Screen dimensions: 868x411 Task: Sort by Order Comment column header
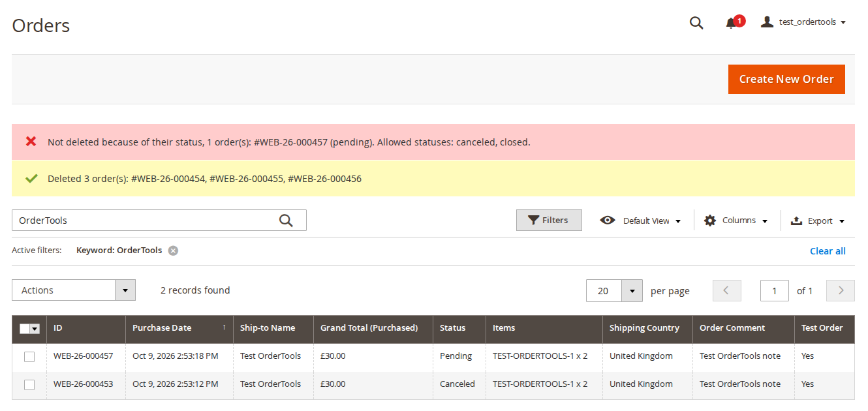[744, 329]
